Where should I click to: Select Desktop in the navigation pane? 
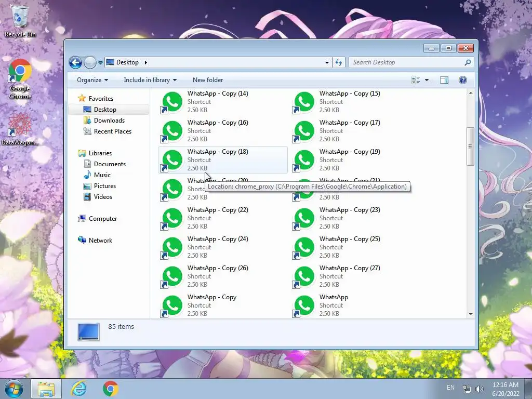tap(105, 110)
